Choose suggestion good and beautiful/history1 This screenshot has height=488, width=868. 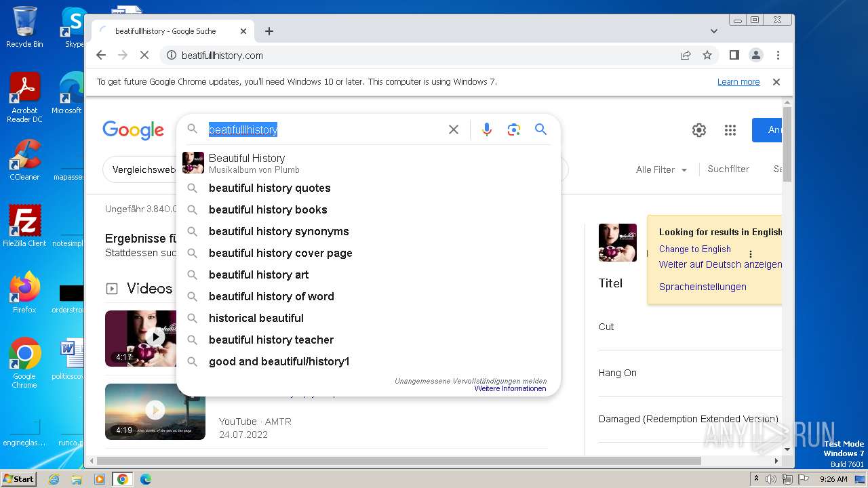[x=369, y=361]
